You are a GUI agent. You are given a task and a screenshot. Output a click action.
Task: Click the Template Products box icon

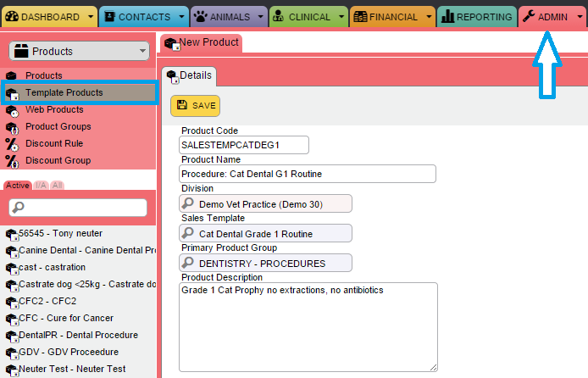point(12,94)
